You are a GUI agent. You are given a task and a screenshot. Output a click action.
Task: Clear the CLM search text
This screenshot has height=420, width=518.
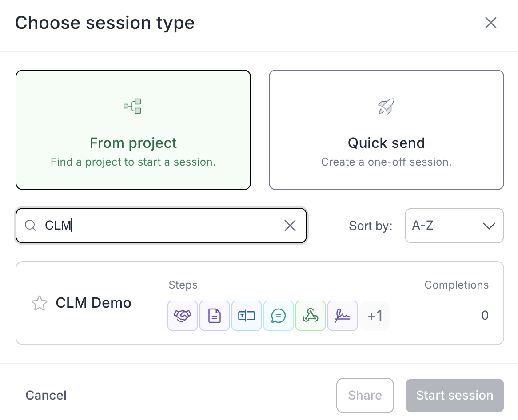[290, 226]
